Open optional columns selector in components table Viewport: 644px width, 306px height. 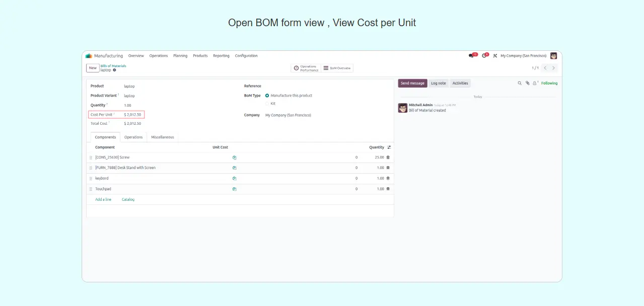pyautogui.click(x=389, y=147)
